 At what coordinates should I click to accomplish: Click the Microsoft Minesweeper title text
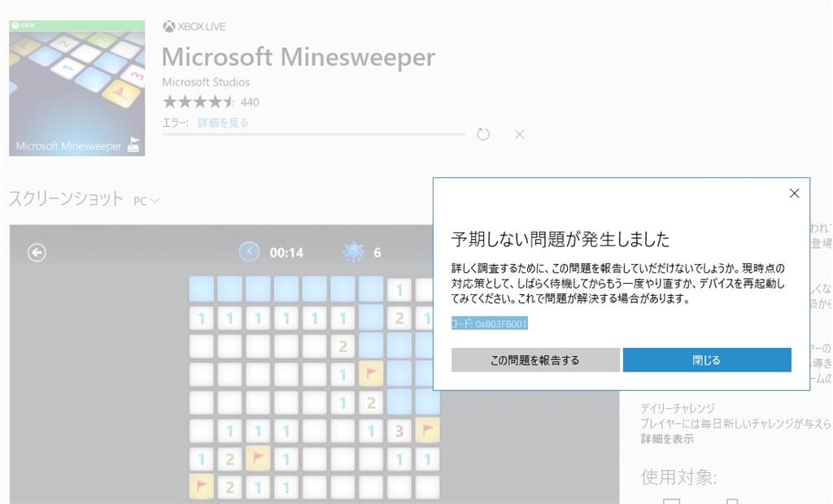(298, 57)
